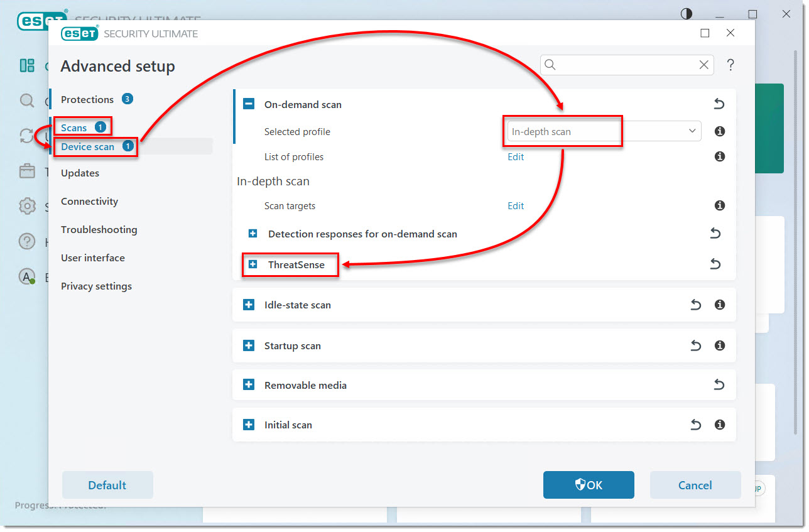809x532 pixels.
Task: Open Privacy settings category
Action: [96, 286]
